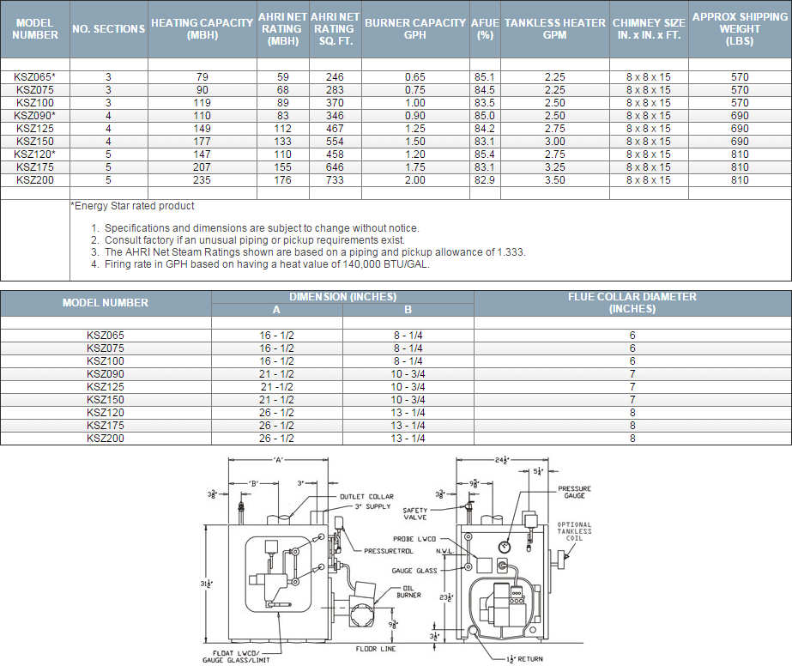The height and width of the screenshot is (672, 792).
Task: Select the AHRI net rating value 133
Action: pos(282,142)
